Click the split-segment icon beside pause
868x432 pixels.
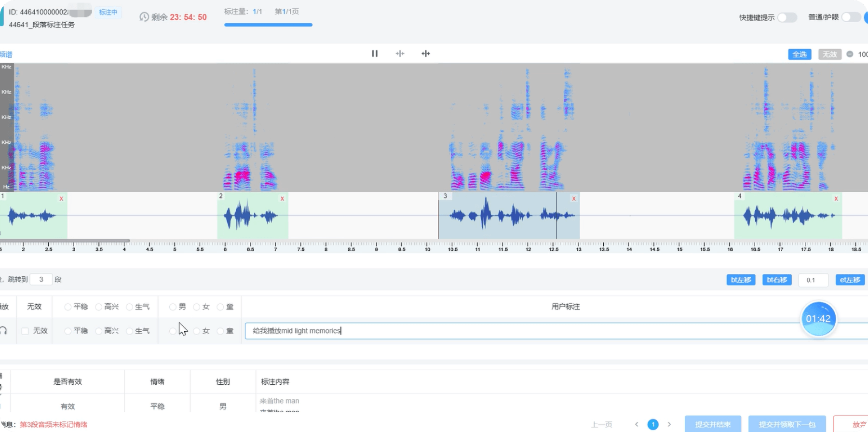(400, 54)
